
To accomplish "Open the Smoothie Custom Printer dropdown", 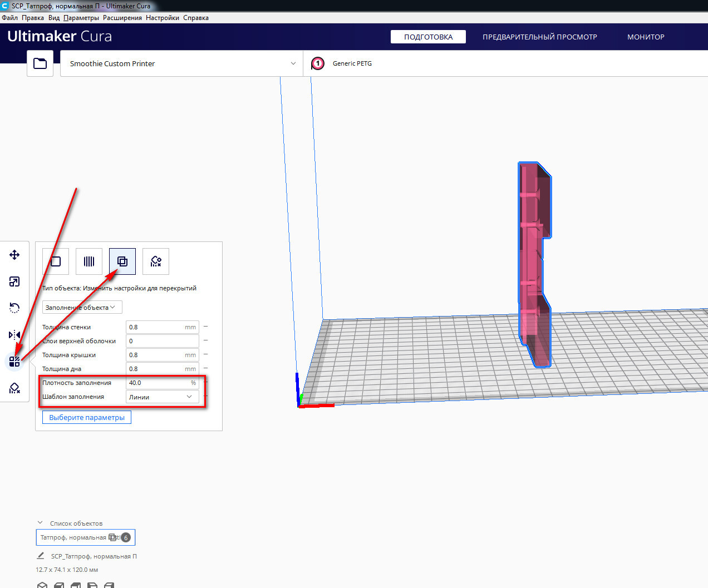I will click(181, 63).
